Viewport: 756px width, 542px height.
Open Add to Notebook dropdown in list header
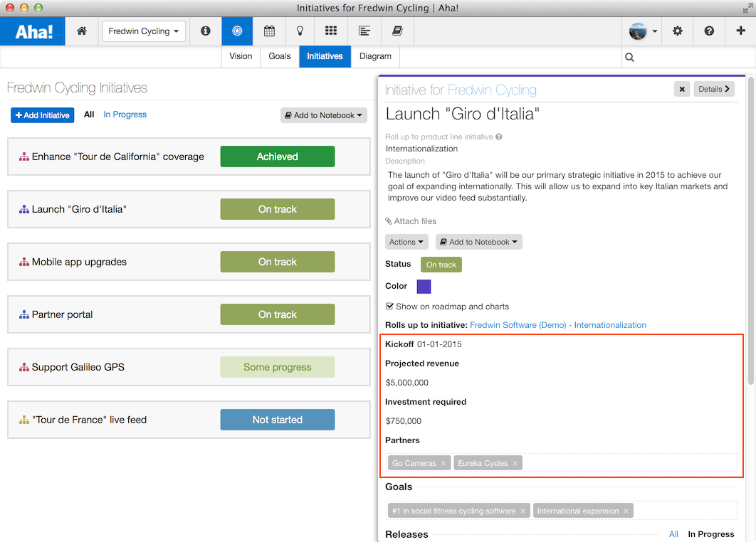[x=323, y=115]
